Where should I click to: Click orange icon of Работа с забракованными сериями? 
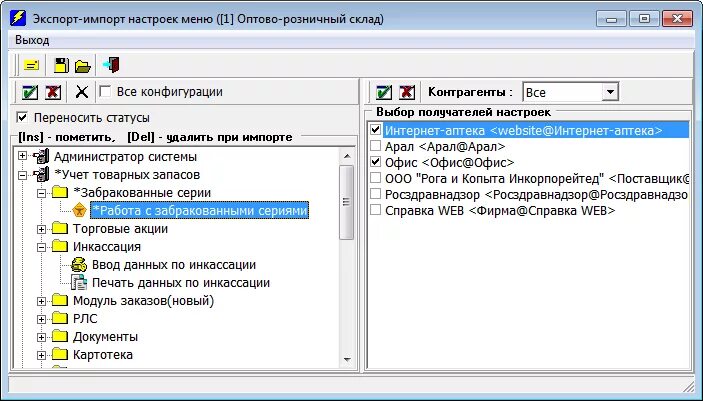click(x=79, y=210)
